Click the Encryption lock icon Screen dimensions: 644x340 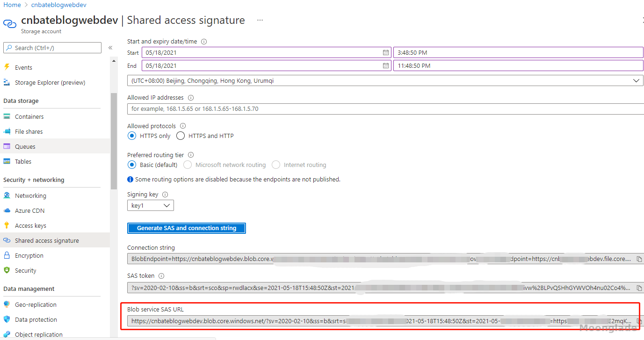pos(7,255)
